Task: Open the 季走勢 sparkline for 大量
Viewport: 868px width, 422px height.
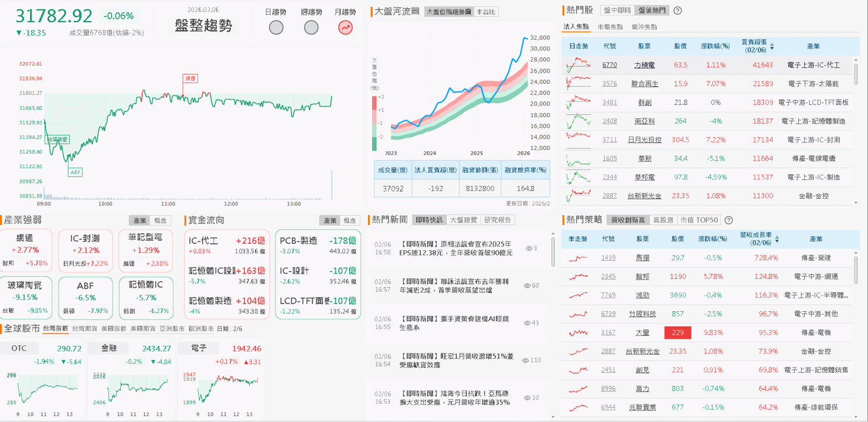Action: (x=578, y=333)
